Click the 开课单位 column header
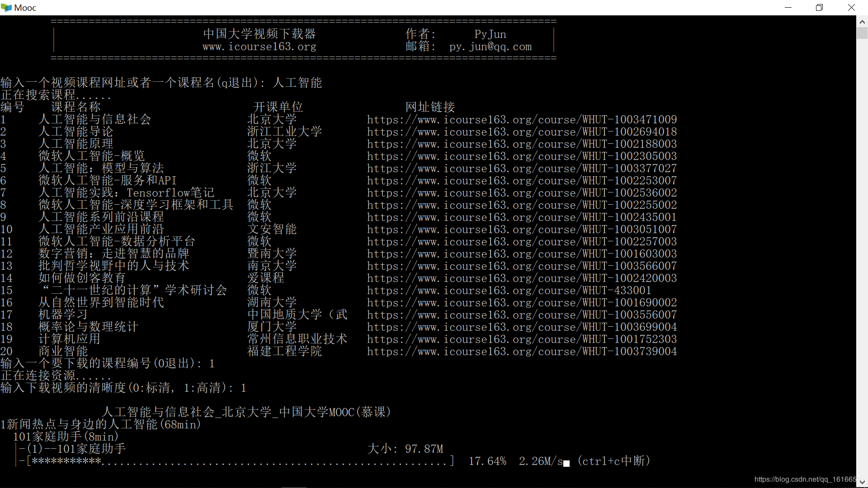The image size is (868, 488). tap(278, 107)
